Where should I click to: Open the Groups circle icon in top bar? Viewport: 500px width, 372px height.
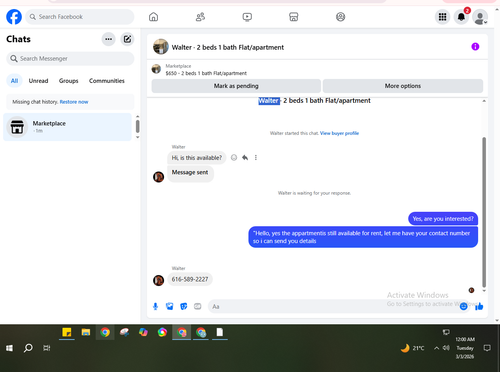340,17
